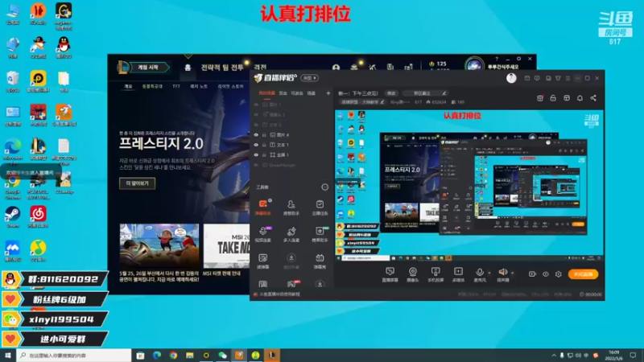644x362 pixels.
Task: Open WeChat from the taskbar
Action: [223, 356]
